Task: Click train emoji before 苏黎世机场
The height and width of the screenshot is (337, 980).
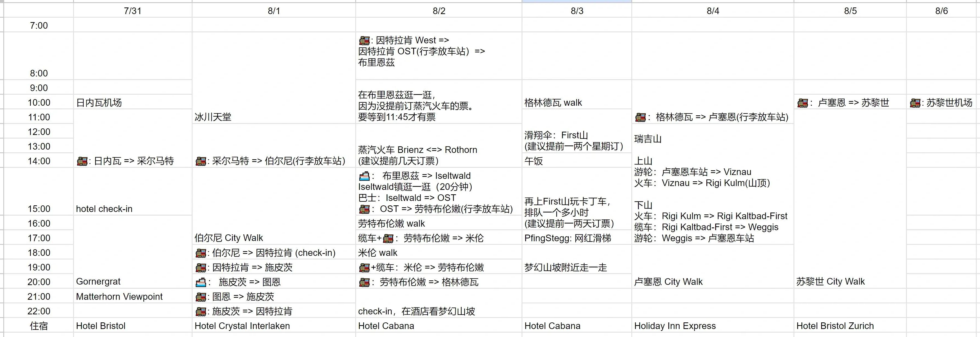Action: [915, 103]
